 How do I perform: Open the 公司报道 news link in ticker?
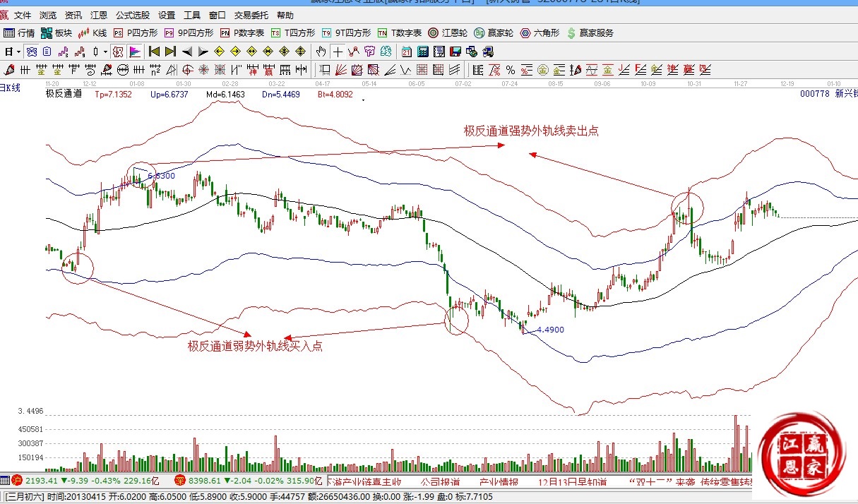pos(439,482)
